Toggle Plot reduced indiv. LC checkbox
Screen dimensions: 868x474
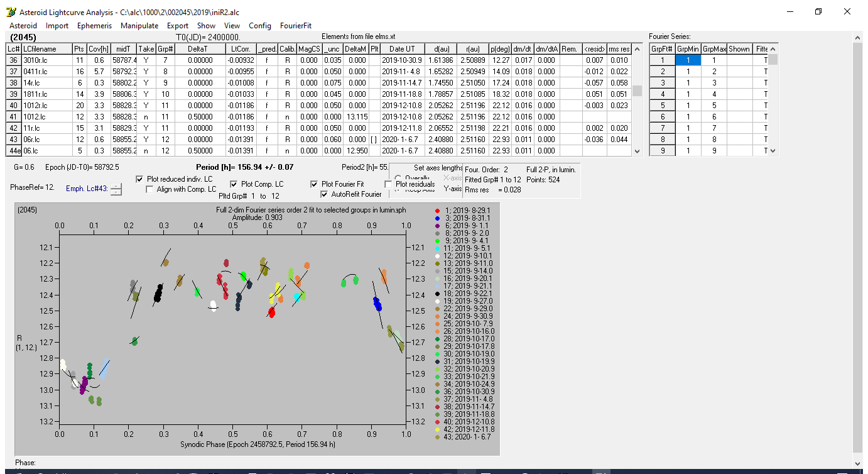[140, 179]
